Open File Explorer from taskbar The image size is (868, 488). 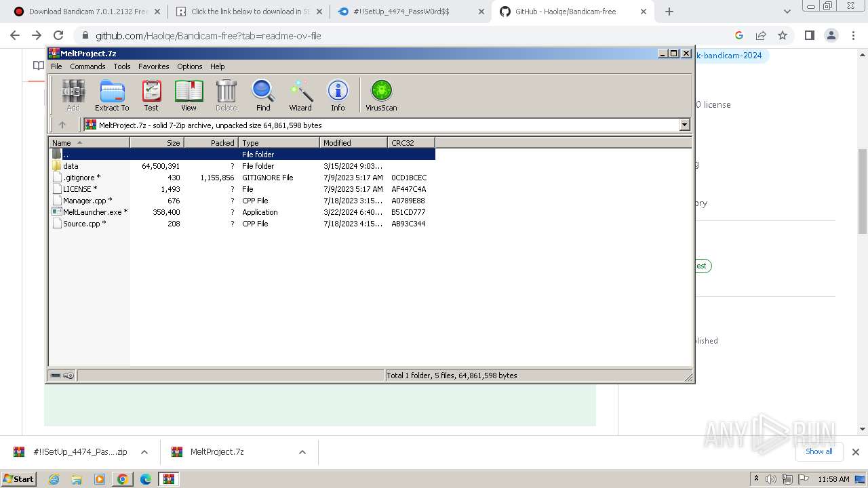[x=77, y=479]
